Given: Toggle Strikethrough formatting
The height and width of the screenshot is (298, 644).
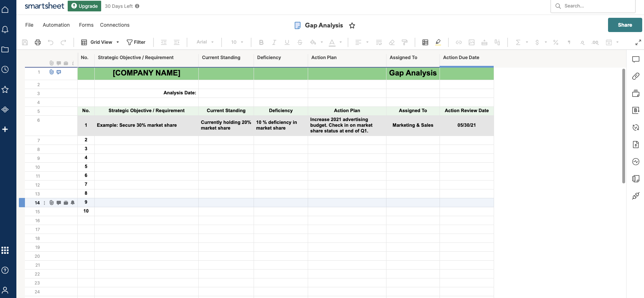Looking at the screenshot, I should tap(300, 42).
